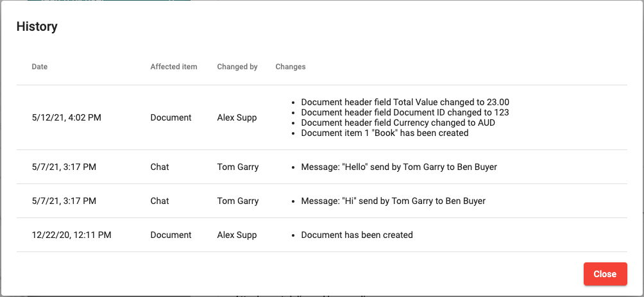Click the Affected item column header
This screenshot has height=297, width=644.
pos(174,67)
